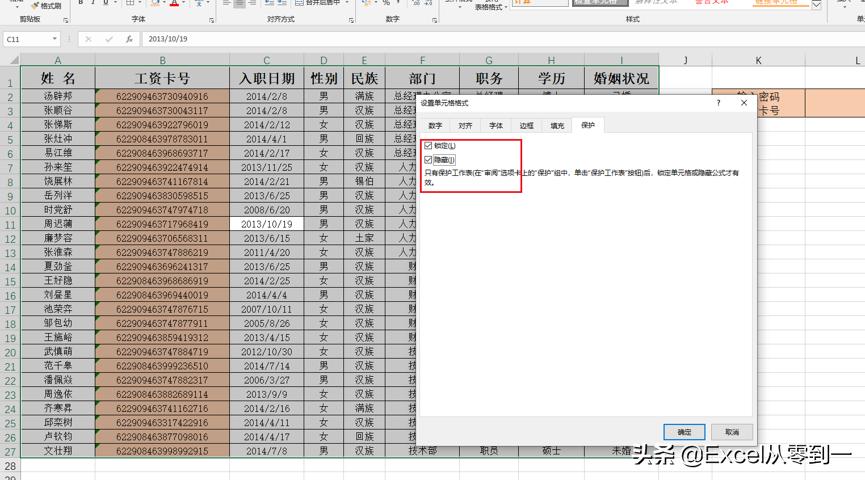Viewport: 865px width, 480px height.
Task: Select row 11 header
Action: tap(10, 225)
